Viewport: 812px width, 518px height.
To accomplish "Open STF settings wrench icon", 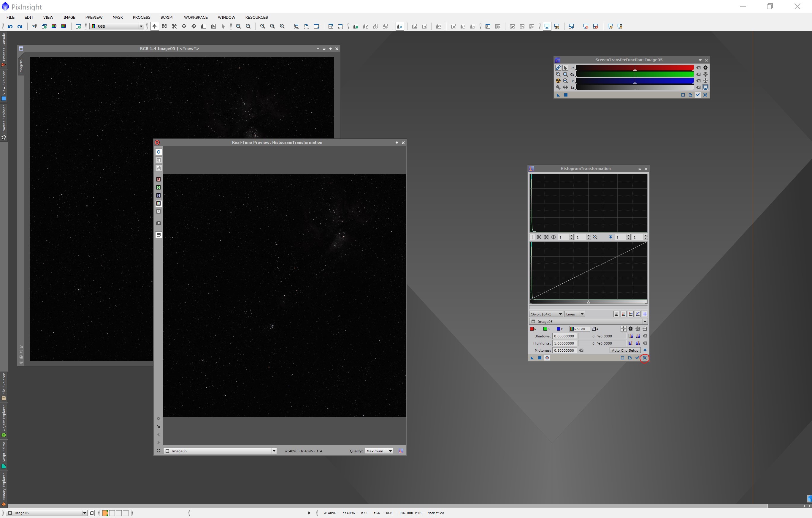I will tap(558, 87).
